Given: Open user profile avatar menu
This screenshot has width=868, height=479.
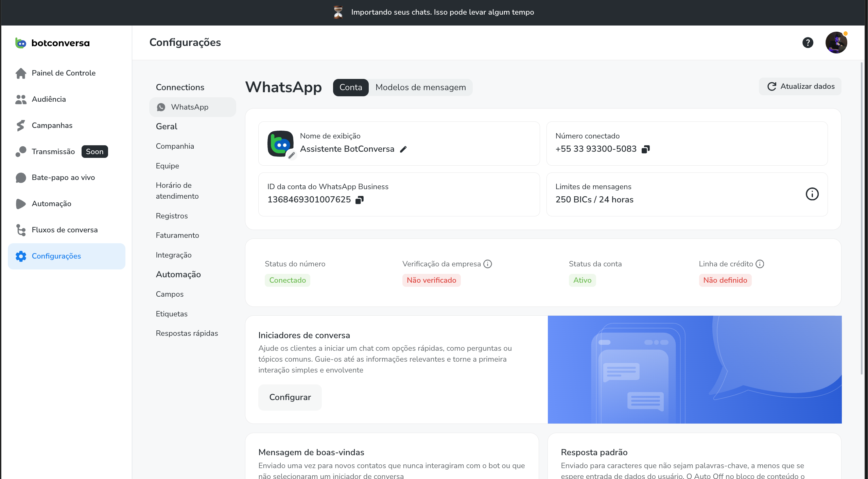Looking at the screenshot, I should point(836,43).
